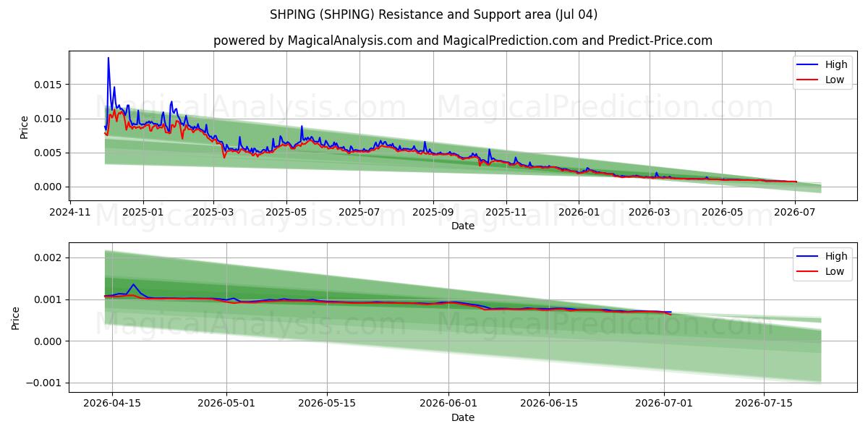The image size is (868, 434).
Task: Click the x-axis label 2026-07
Action: point(795,212)
